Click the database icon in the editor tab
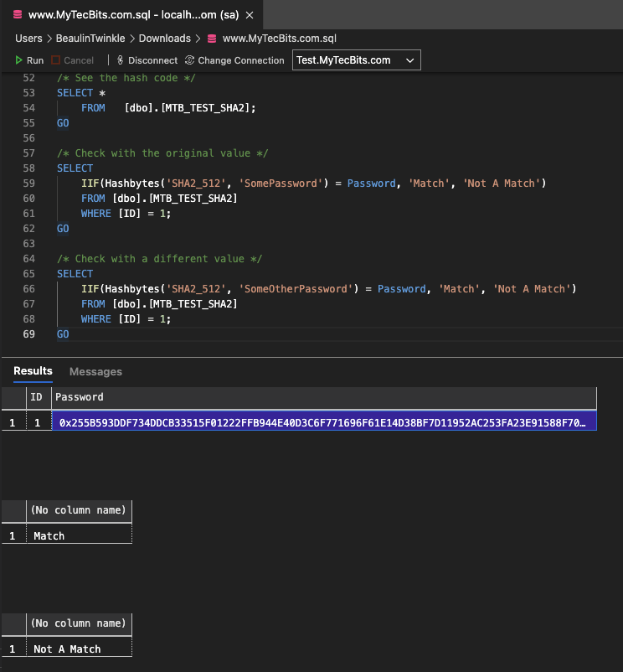 tap(18, 15)
